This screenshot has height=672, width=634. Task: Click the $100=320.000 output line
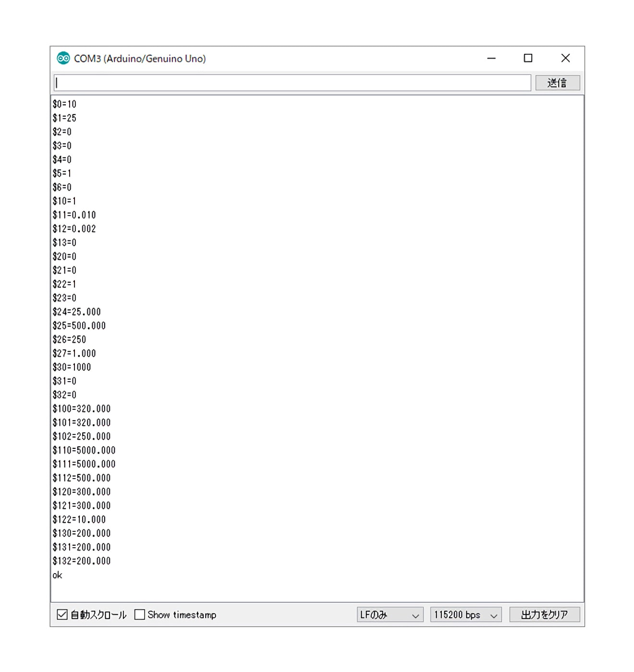[x=82, y=409]
